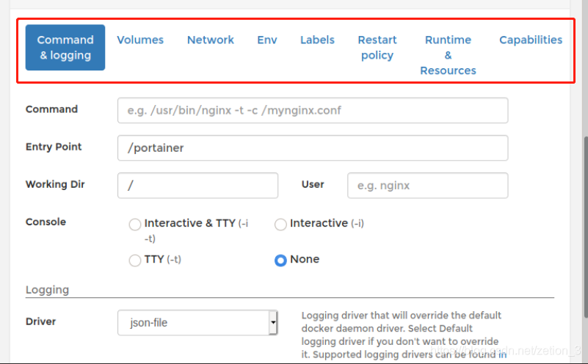Click the Driver dropdown arrow
The height and width of the screenshot is (364, 588).
[x=273, y=322]
